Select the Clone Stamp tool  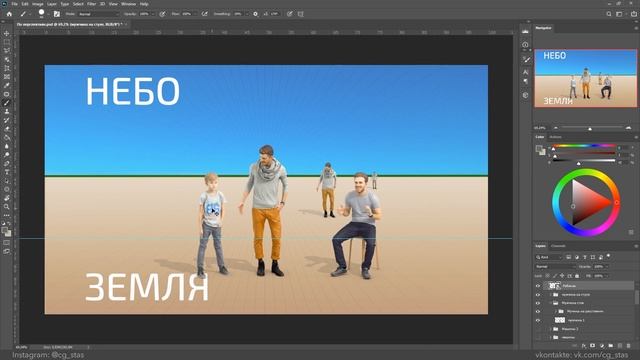(7, 111)
